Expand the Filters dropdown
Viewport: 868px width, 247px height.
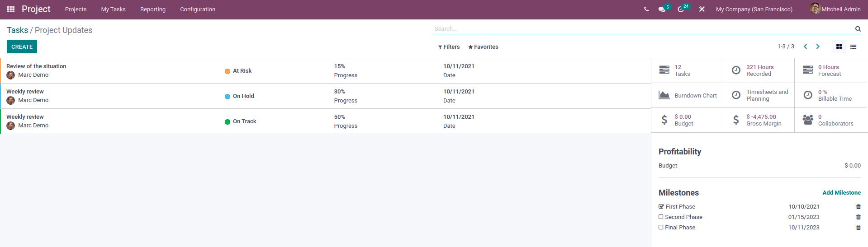pyautogui.click(x=449, y=47)
